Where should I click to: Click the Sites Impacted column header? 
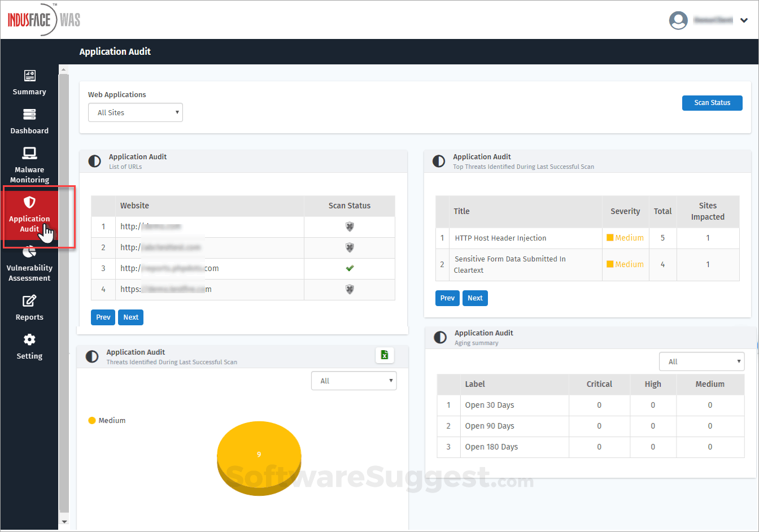708,211
